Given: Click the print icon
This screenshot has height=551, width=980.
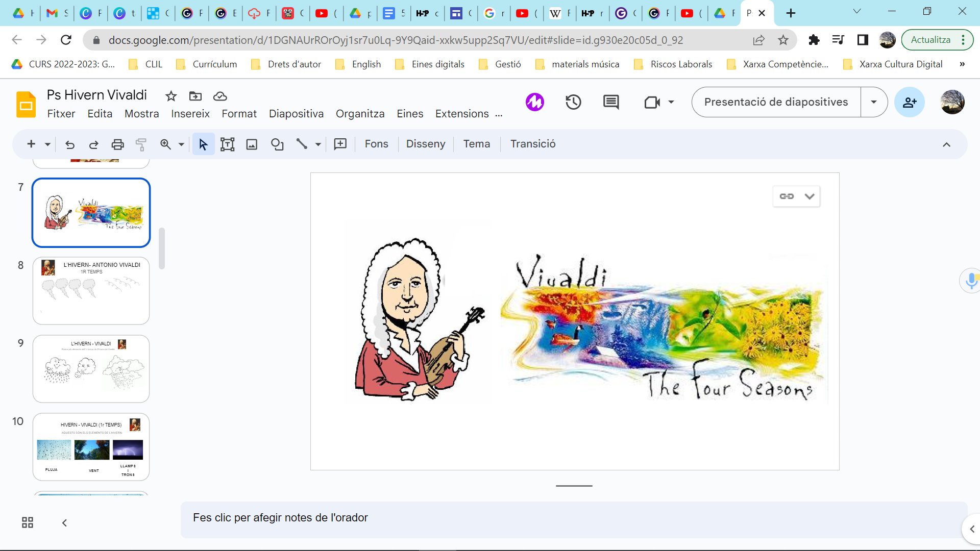Looking at the screenshot, I should coord(117,144).
